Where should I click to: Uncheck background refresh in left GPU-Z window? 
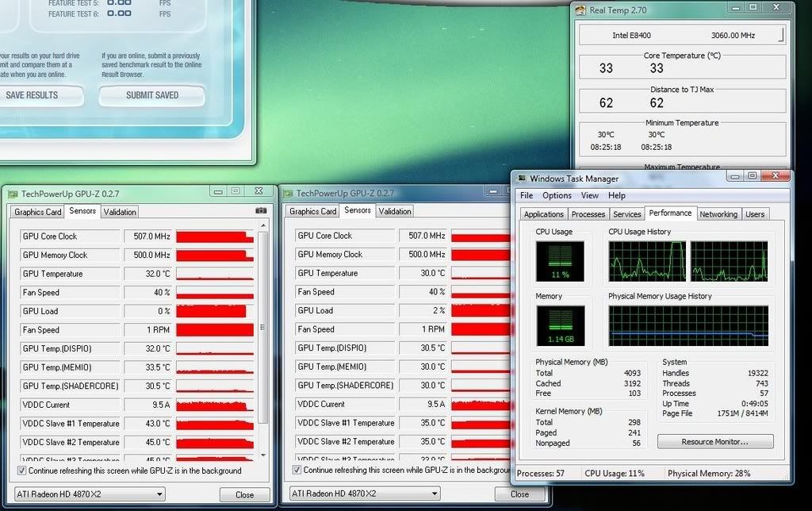pos(21,471)
